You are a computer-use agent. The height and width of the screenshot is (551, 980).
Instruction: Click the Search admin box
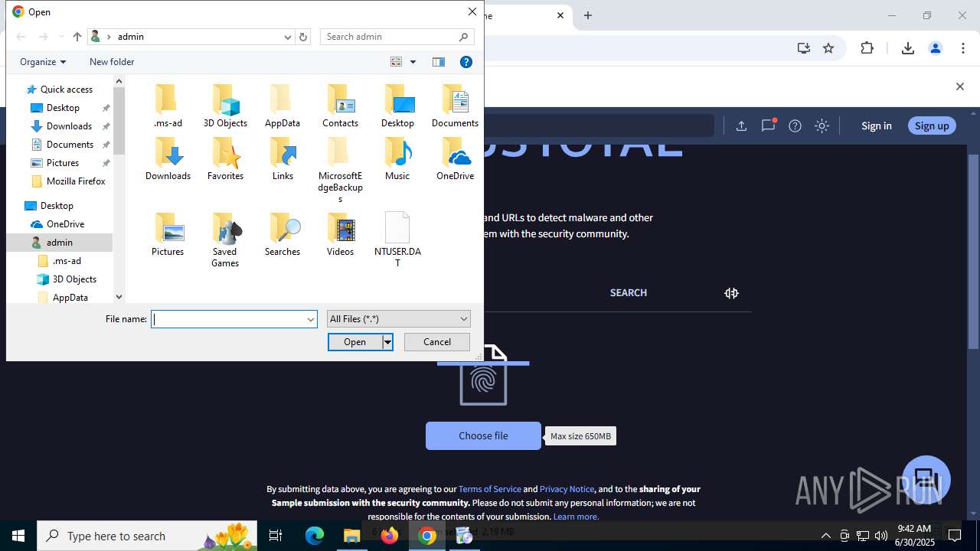pos(397,37)
